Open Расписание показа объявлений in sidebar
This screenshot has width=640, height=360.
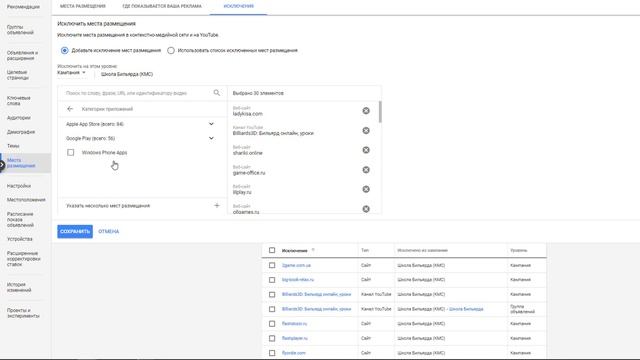coord(20,220)
